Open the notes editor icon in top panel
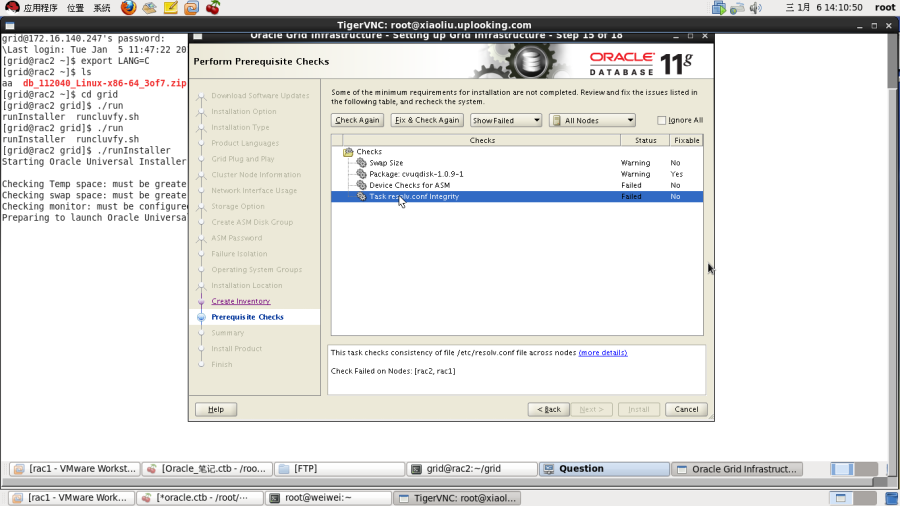 coord(170,7)
